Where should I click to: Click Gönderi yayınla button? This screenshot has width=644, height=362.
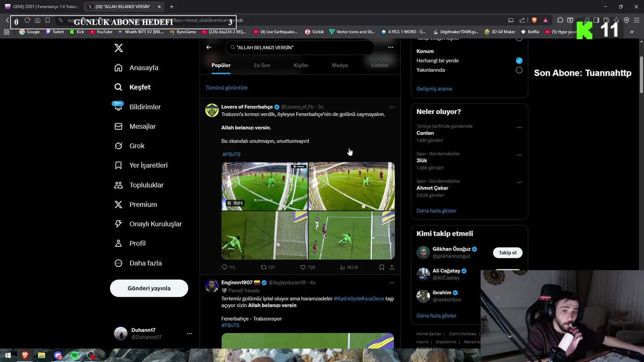coord(149,288)
